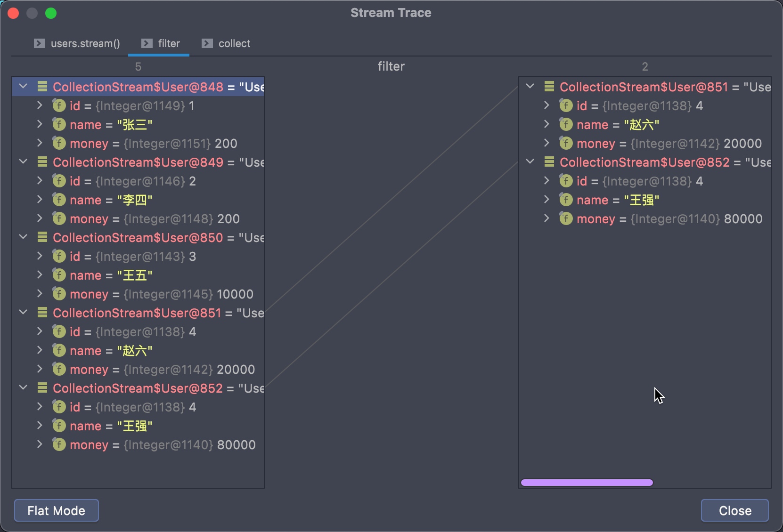
Task: Collapse User@852 node in right panel
Action: tap(530, 162)
